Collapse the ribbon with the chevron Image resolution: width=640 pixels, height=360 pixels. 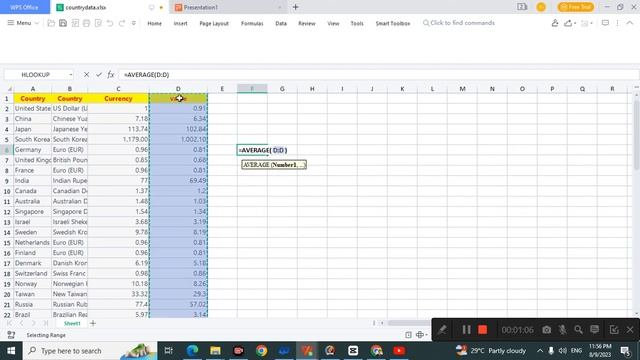point(630,23)
